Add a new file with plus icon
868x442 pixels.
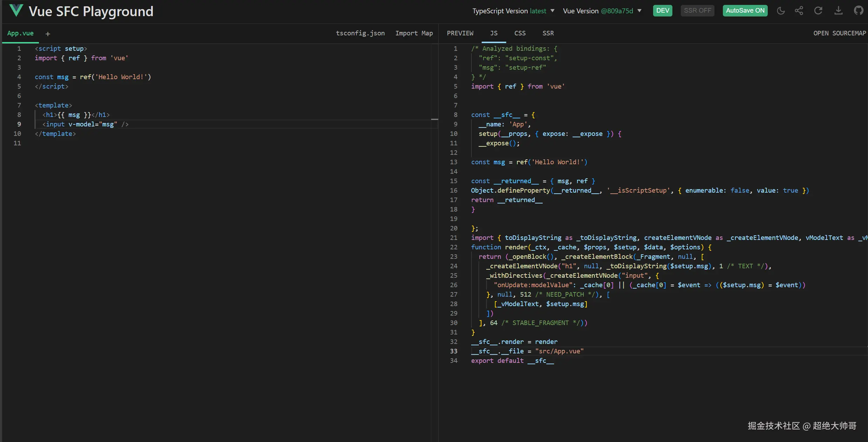[48, 34]
